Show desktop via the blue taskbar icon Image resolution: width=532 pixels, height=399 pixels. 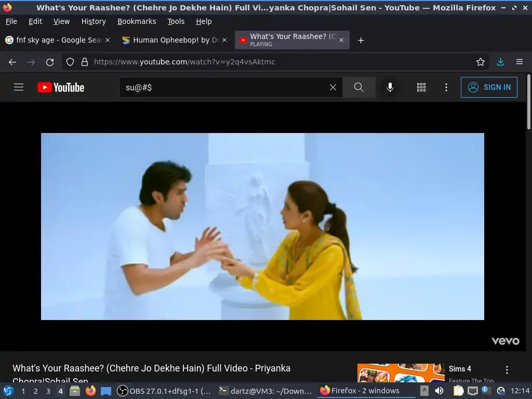106,391
